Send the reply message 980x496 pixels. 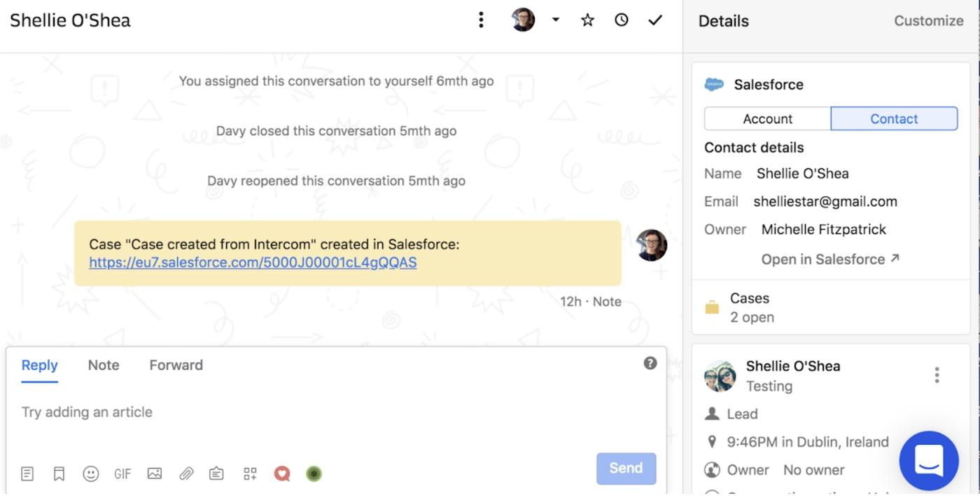626,469
